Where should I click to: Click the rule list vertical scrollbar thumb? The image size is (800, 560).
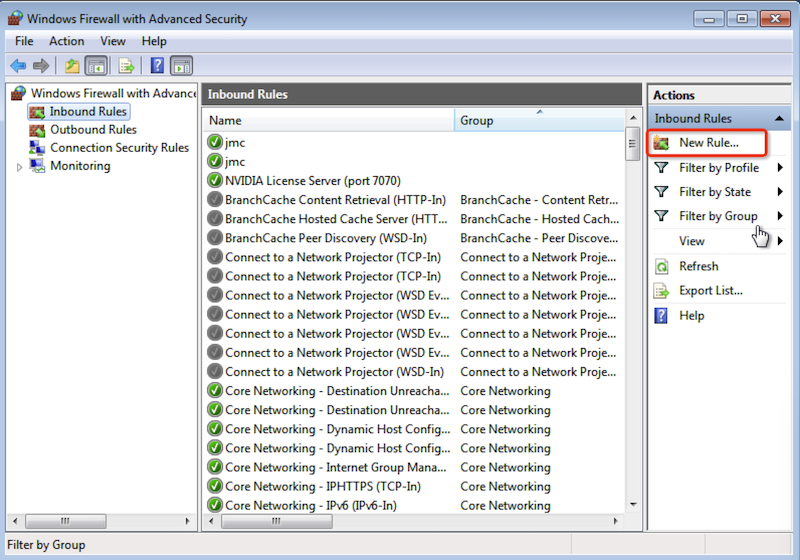click(x=633, y=143)
